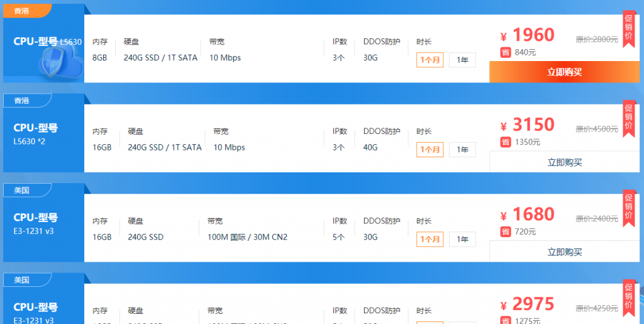Click the 促销价 ribbon on the 1680 plan
Screen dimensions: 644x324
click(x=628, y=208)
